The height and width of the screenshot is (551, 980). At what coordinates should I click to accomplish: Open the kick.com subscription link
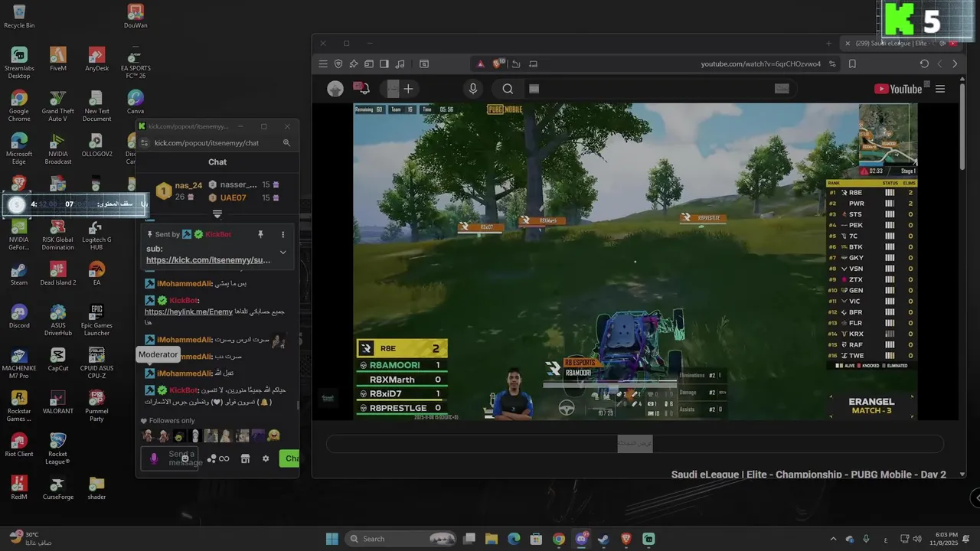coord(208,260)
